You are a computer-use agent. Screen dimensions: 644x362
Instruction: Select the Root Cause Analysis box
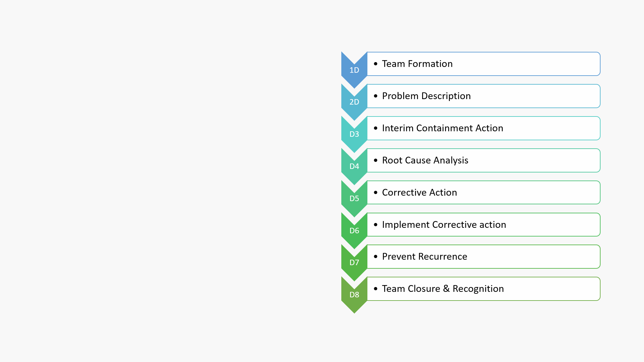[484, 160]
